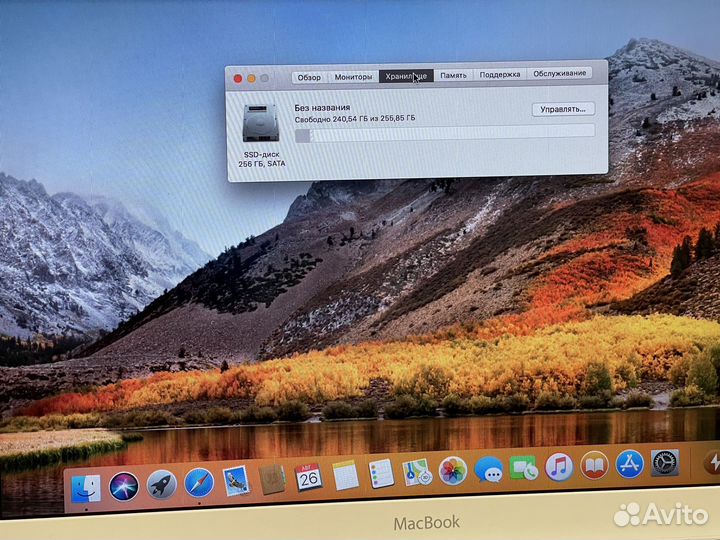Open the Обслуживание tab
The image size is (720, 540).
click(559, 73)
